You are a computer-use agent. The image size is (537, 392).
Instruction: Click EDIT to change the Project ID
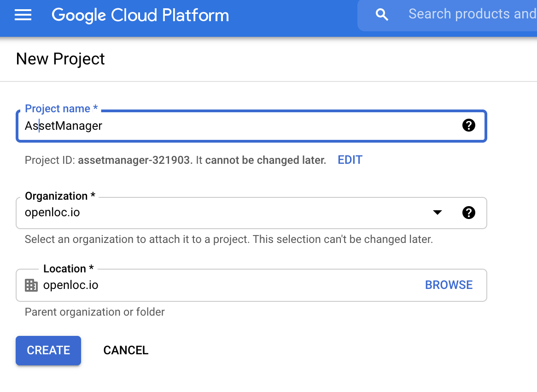(350, 160)
